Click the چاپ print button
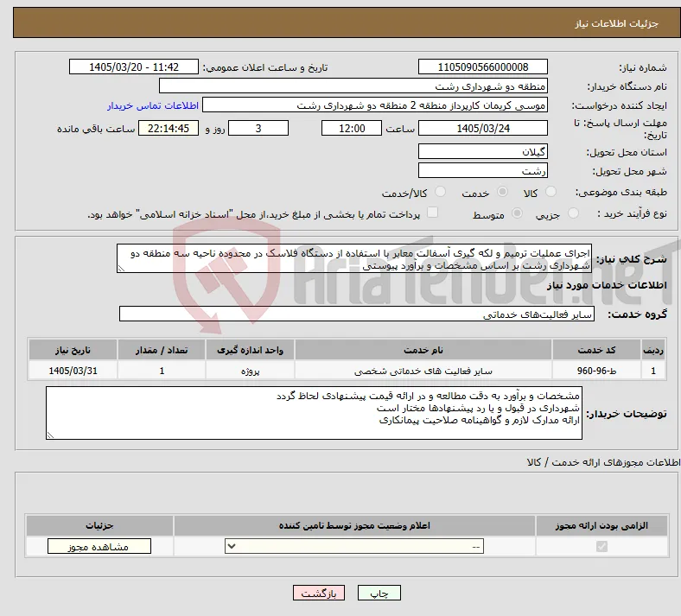 tap(379, 593)
